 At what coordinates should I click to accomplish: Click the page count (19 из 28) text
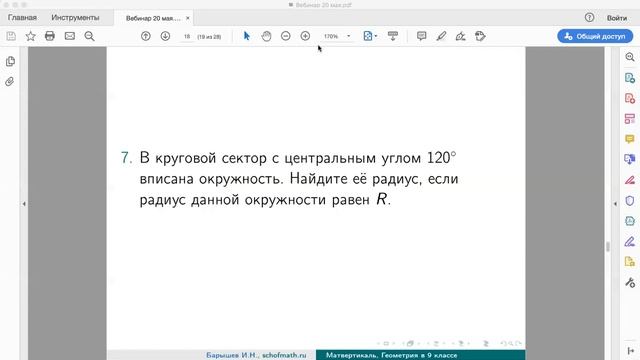click(209, 37)
